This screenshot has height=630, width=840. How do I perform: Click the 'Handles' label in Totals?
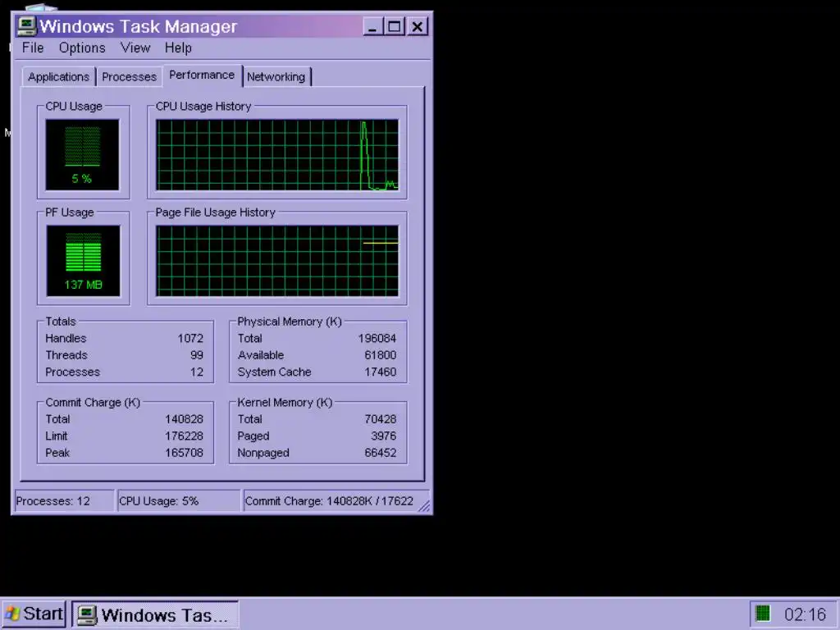point(66,339)
